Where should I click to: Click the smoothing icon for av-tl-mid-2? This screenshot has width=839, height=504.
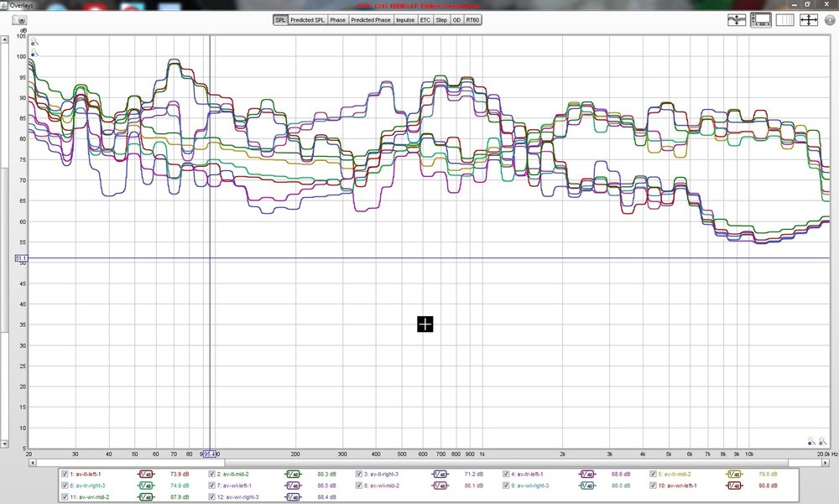point(293,474)
